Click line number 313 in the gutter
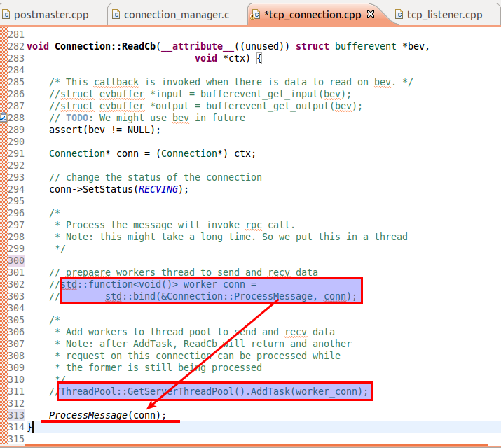This screenshot has width=501, height=448. 15,415
